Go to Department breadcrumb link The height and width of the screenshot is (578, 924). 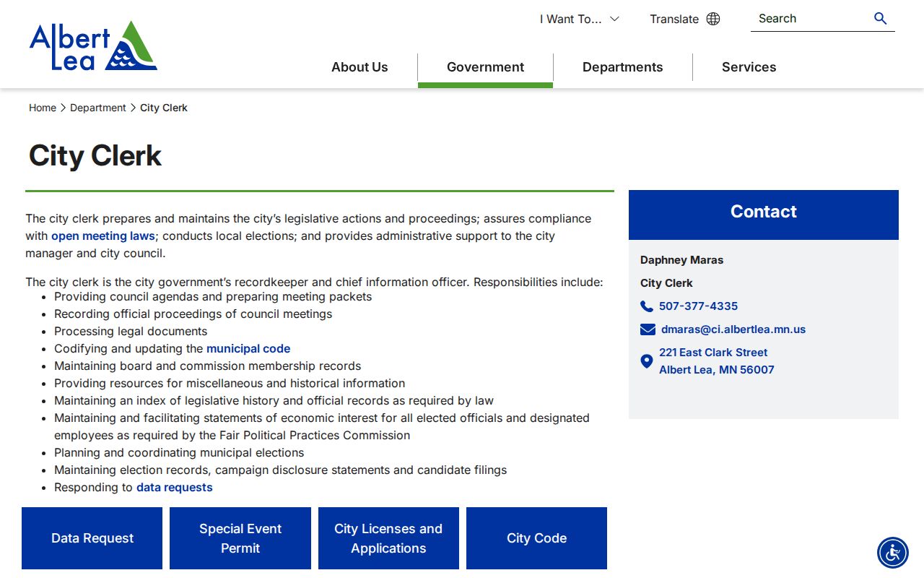point(98,108)
